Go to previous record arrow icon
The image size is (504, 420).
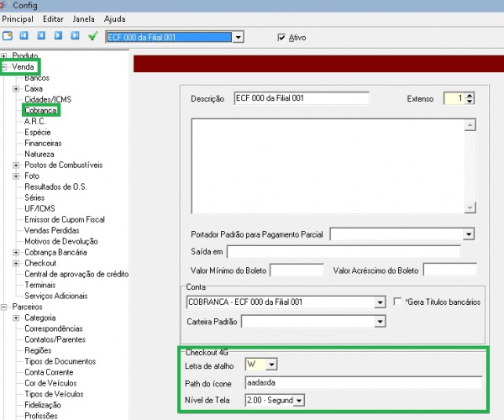[x=41, y=37]
